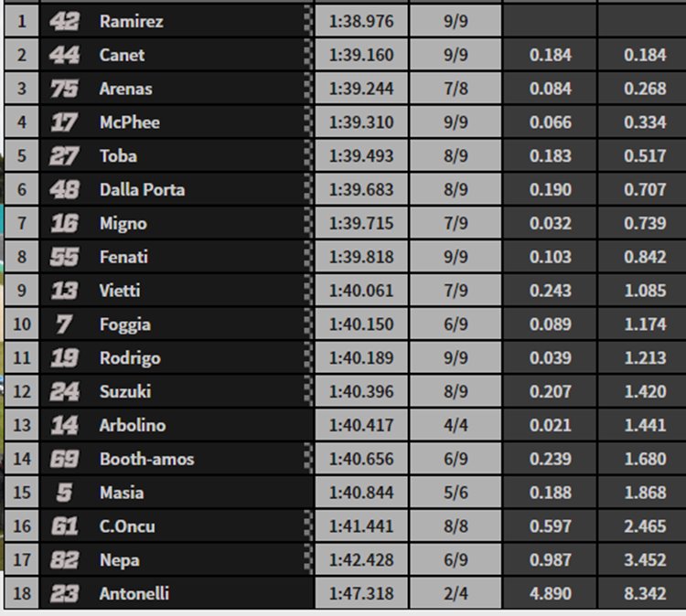The height and width of the screenshot is (616, 686).
Task: Click the number 17 badge beside McPhee
Action: (64, 122)
